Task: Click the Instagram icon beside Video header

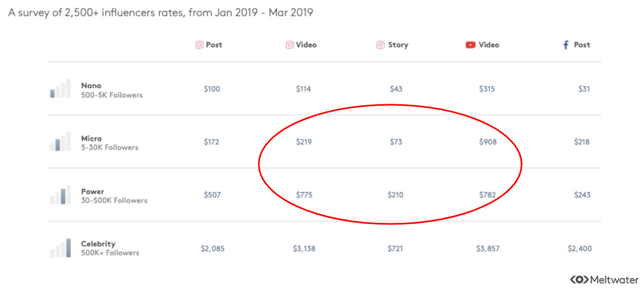Action: pyautogui.click(x=290, y=45)
